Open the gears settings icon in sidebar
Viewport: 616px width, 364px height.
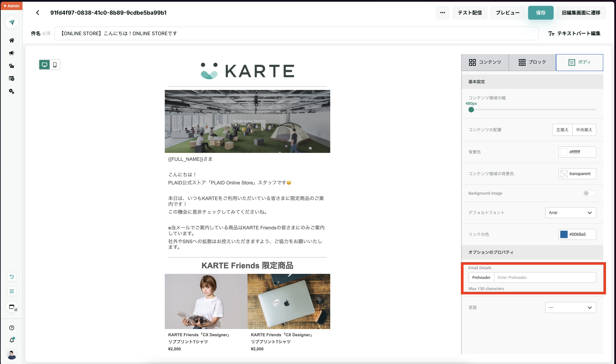point(12,91)
